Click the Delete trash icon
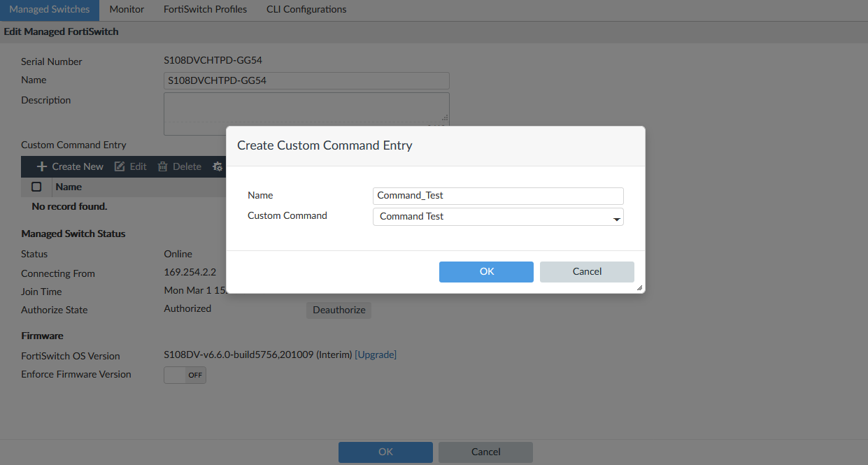The width and height of the screenshot is (868, 465). click(163, 166)
